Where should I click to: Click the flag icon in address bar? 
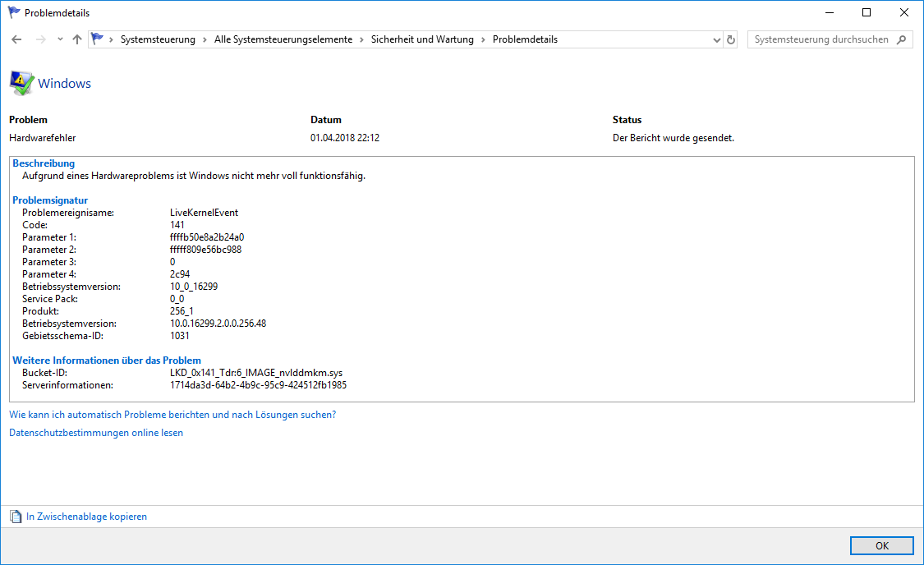[x=98, y=39]
